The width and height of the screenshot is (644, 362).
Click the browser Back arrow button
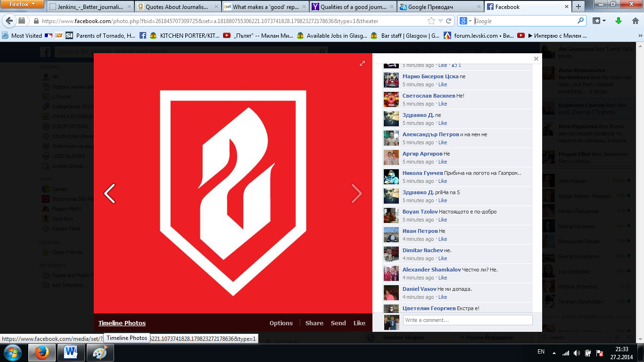click(x=9, y=21)
